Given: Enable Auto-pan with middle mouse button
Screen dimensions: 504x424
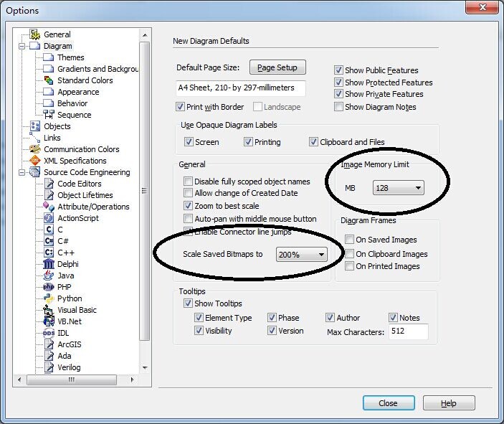Looking at the screenshot, I should point(188,218).
